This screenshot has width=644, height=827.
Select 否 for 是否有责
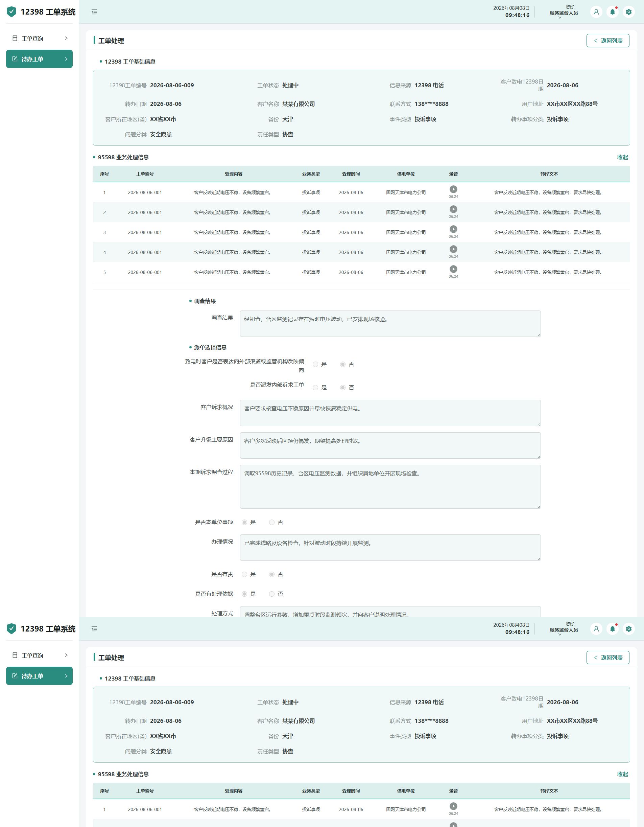click(272, 574)
